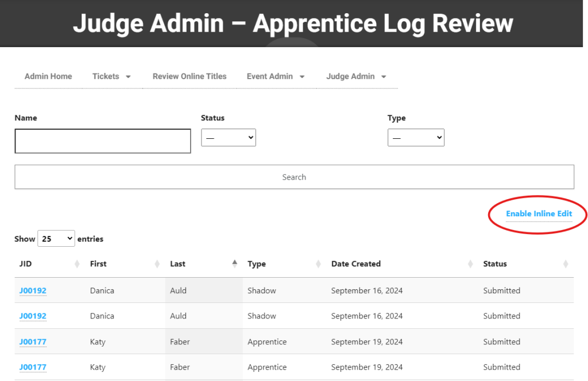
Task: Open the last visible J00177 link
Action: click(x=33, y=367)
